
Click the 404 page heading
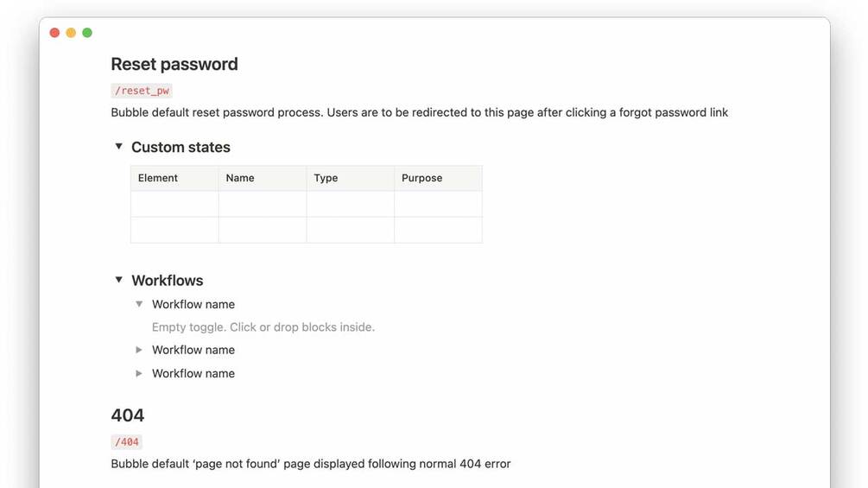click(128, 415)
